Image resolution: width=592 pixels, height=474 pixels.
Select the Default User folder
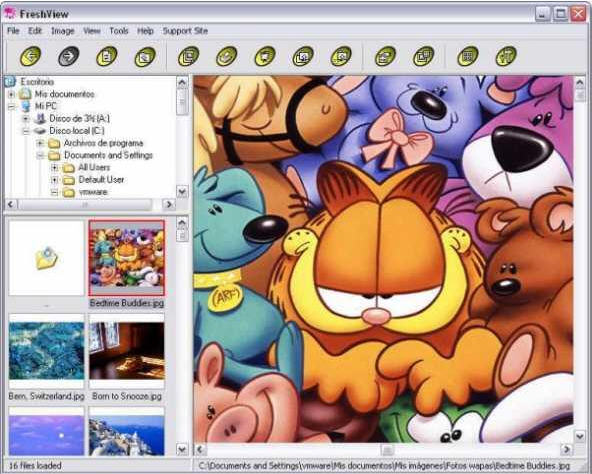click(x=101, y=180)
